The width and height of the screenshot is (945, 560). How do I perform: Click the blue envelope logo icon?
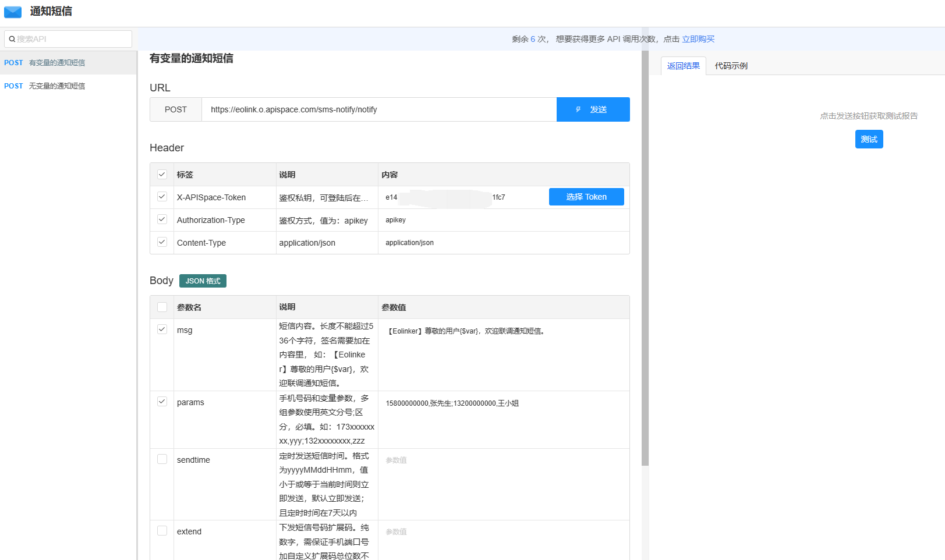coord(13,12)
